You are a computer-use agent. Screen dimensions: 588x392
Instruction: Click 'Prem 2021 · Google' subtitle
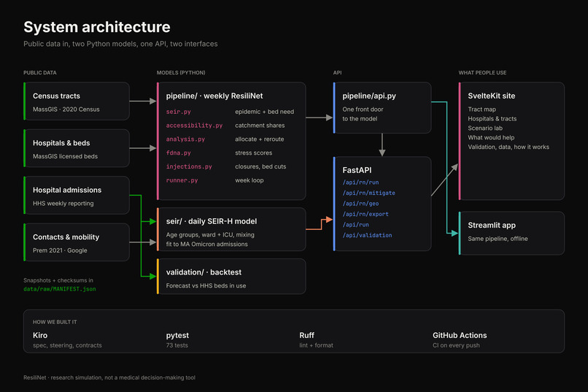point(60,250)
